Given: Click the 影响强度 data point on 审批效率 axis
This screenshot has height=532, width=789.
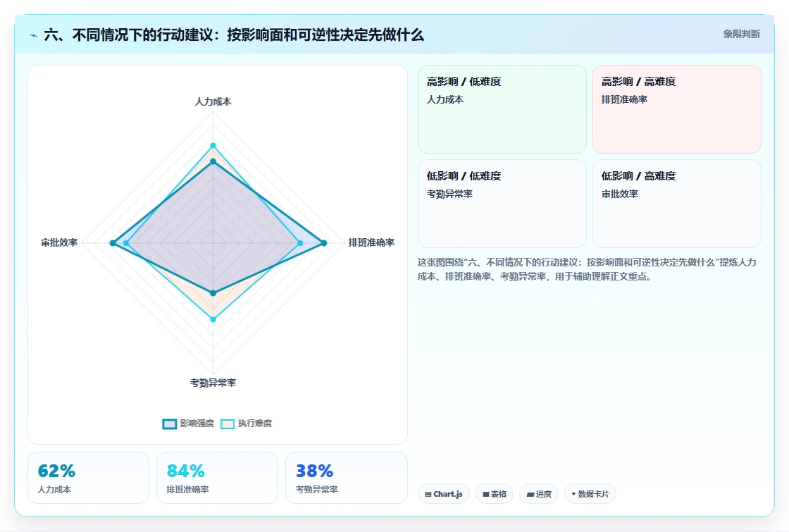Looking at the screenshot, I should 113,243.
